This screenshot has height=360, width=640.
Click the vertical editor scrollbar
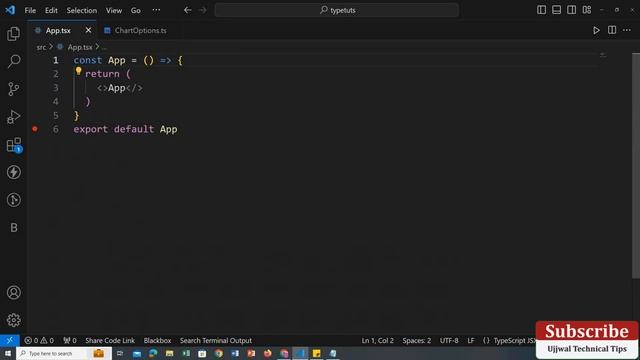(636, 165)
